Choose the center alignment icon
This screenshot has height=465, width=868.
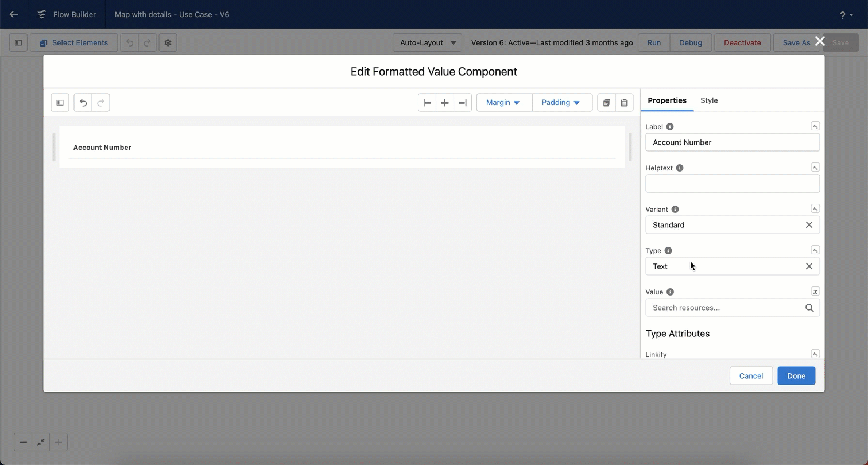(x=445, y=103)
